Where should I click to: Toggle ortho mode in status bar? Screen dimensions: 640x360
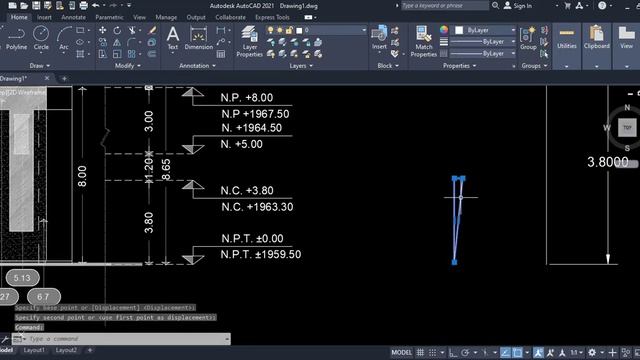pos(453,352)
